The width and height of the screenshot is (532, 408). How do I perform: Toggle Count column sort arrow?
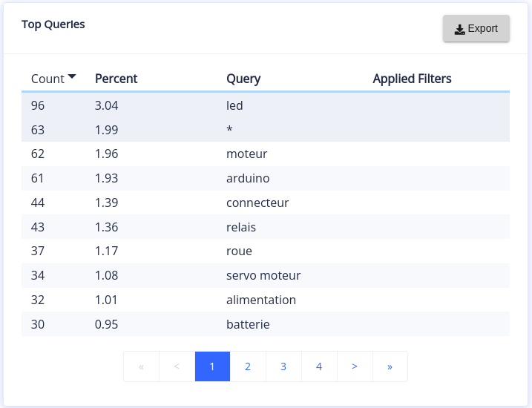[72, 76]
